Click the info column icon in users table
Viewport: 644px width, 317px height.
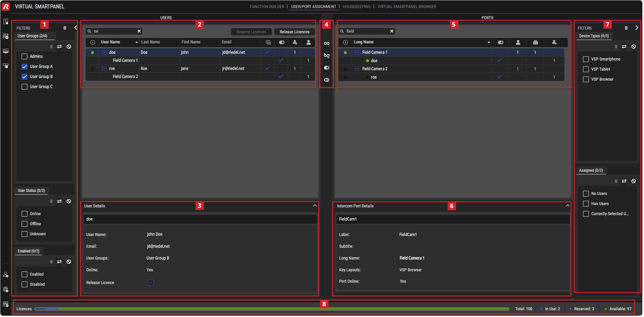[93, 42]
